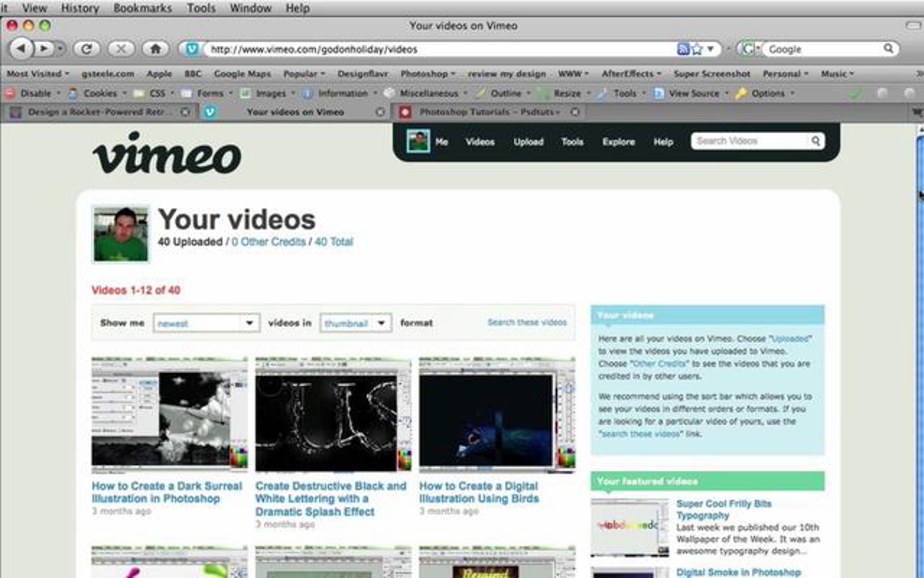
Task: Open the gsteele.com bookmark
Action: [x=108, y=74]
